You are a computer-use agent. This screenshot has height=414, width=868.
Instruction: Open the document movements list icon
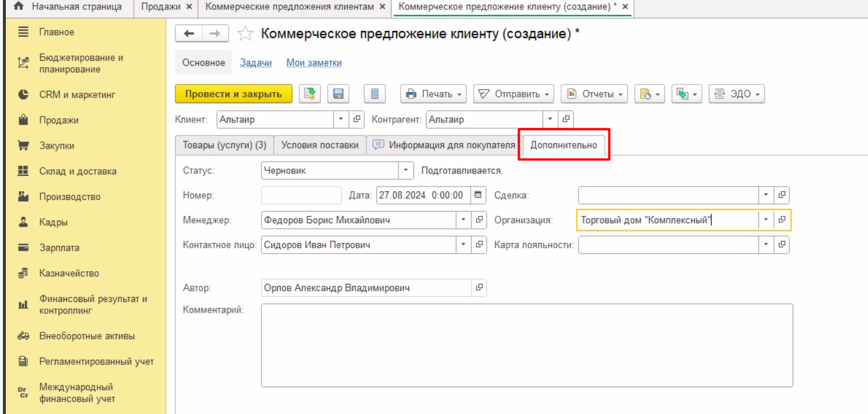tap(374, 94)
